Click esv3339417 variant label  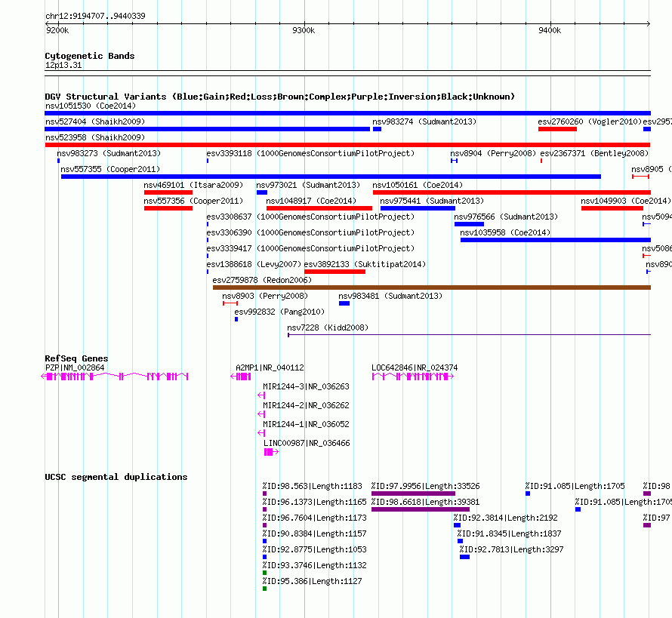coord(310,248)
